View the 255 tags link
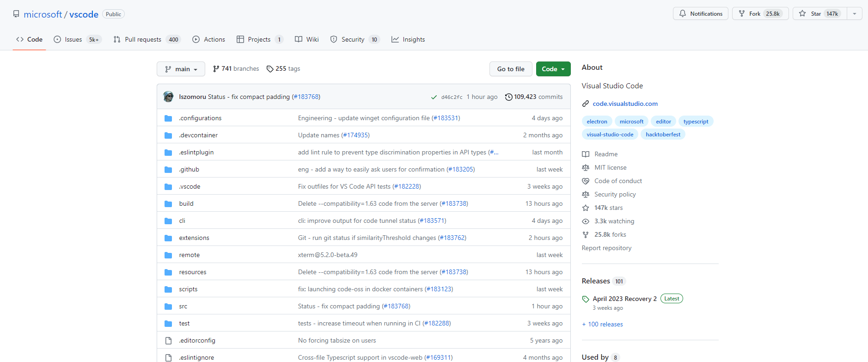 pos(283,69)
